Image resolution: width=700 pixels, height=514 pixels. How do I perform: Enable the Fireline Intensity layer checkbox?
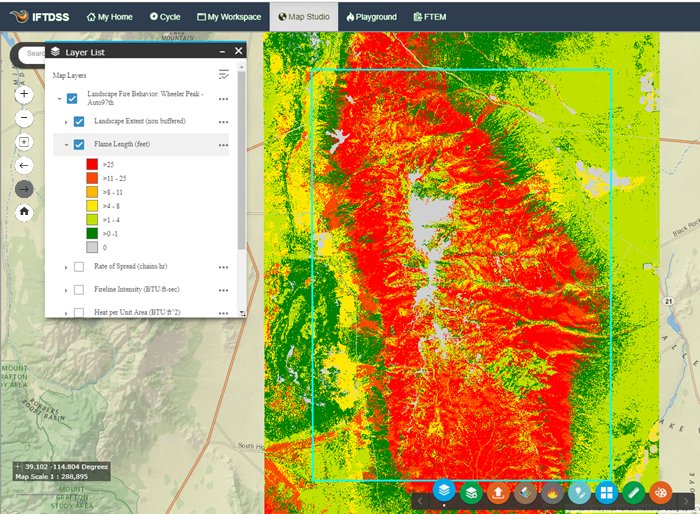click(79, 289)
